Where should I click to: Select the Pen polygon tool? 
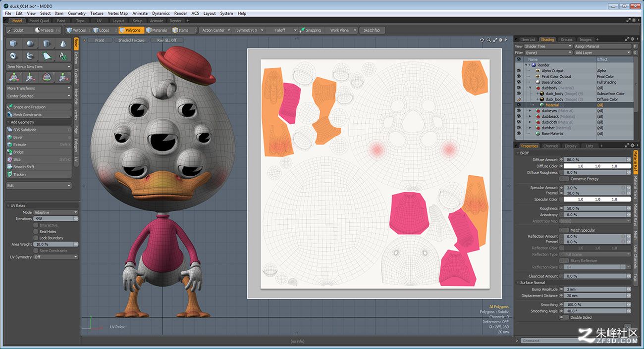coord(47,56)
